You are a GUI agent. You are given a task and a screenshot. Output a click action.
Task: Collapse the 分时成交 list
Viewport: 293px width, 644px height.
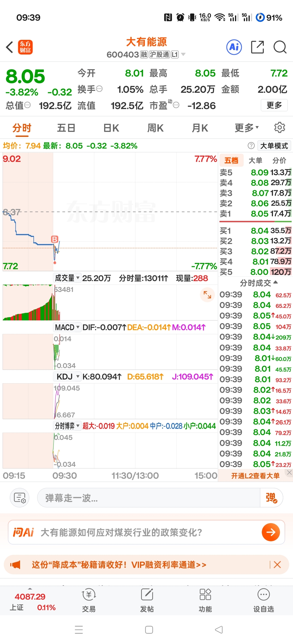coord(259,283)
